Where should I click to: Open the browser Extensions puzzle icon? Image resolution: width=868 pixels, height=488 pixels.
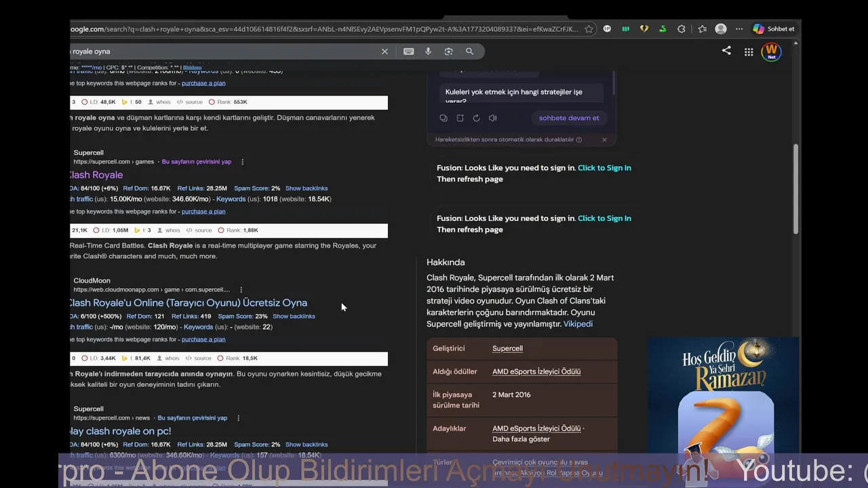click(x=682, y=29)
